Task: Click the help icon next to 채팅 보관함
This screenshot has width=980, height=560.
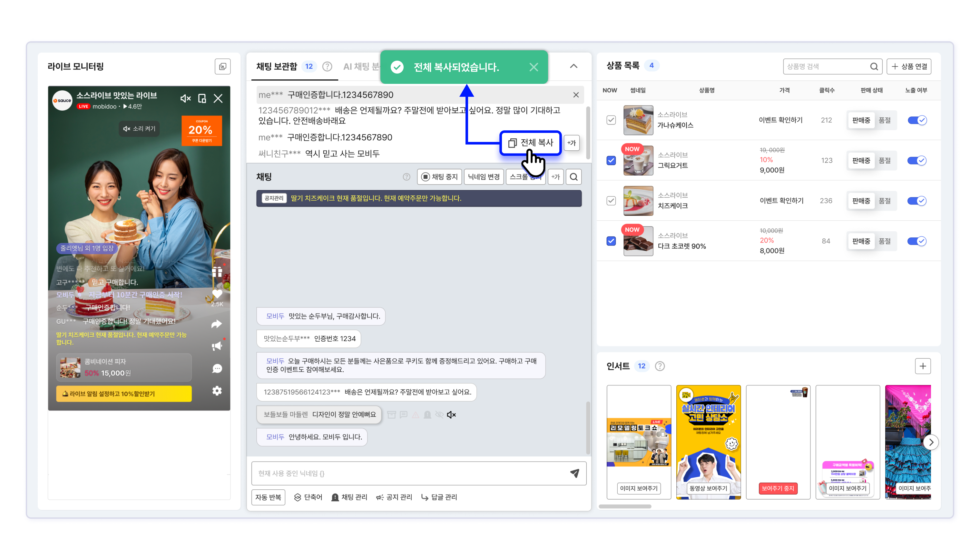Action: (x=327, y=66)
